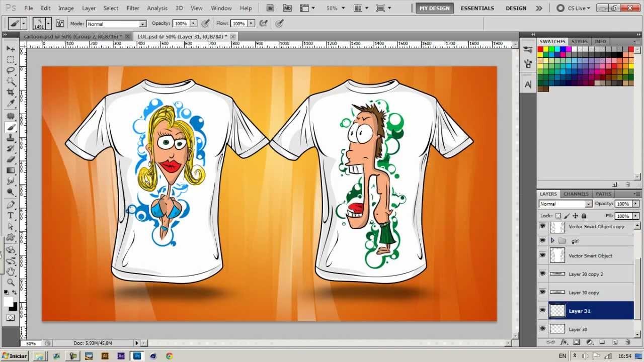This screenshot has height=362, width=644.
Task: Expand the girl layer group
Action: pyautogui.click(x=553, y=241)
